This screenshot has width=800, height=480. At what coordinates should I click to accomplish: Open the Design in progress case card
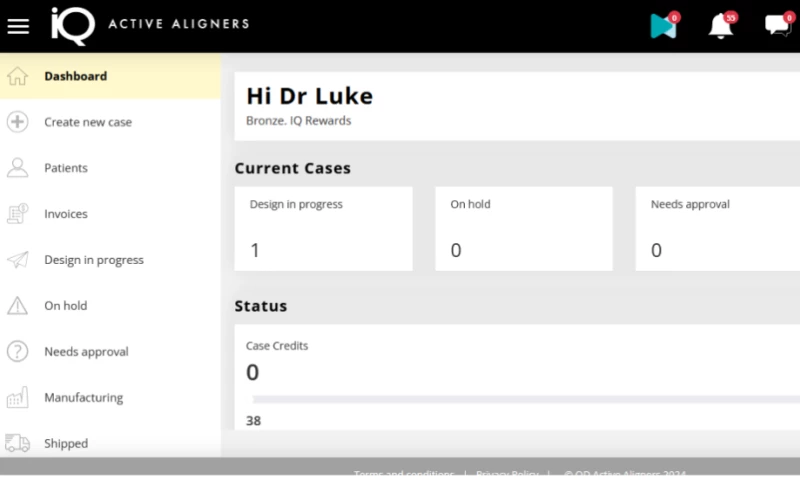323,229
